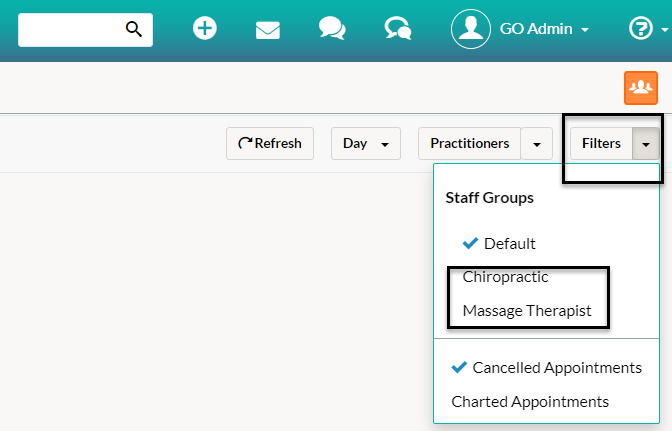The height and width of the screenshot is (431, 672).
Task: Select the Chiropractic staff group
Action: pos(505,277)
